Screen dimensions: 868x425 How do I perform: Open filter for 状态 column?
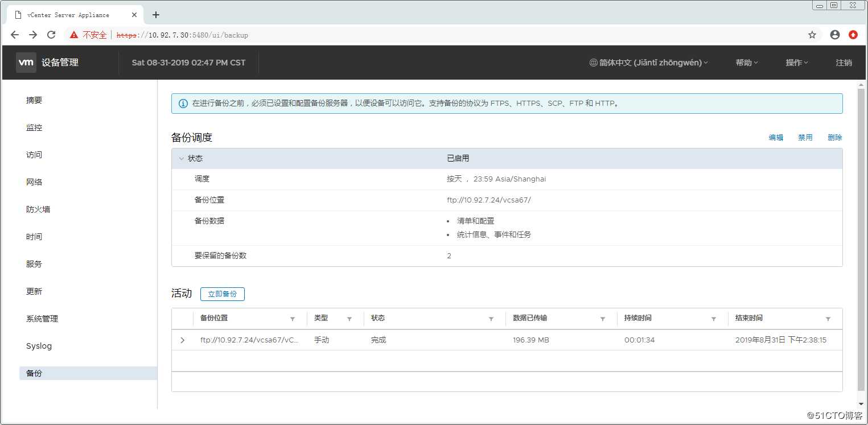[491, 319]
